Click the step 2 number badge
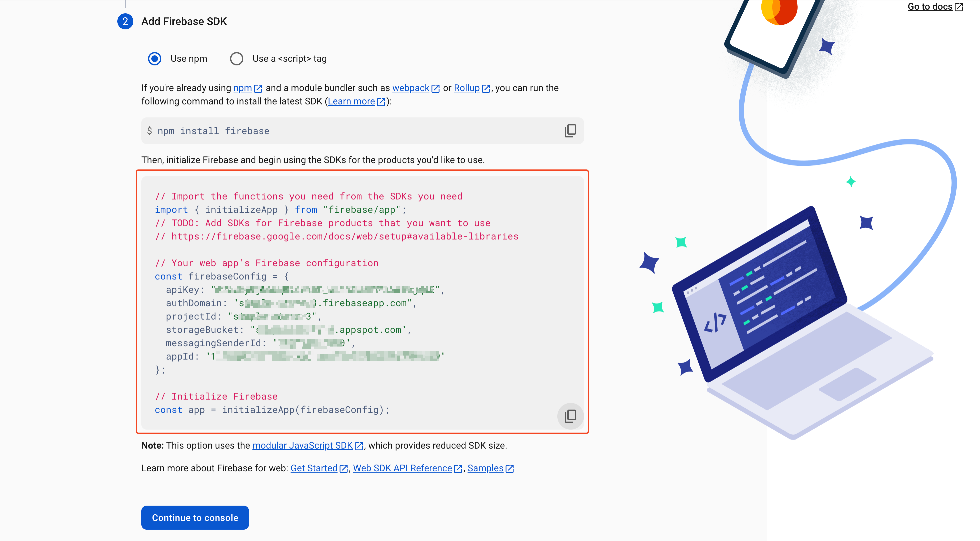 pyautogui.click(x=125, y=21)
